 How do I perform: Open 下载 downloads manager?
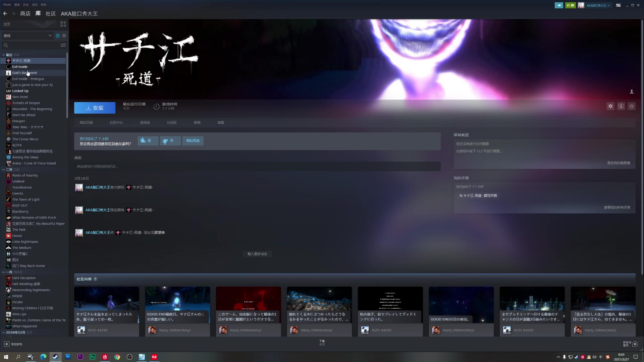322,343
